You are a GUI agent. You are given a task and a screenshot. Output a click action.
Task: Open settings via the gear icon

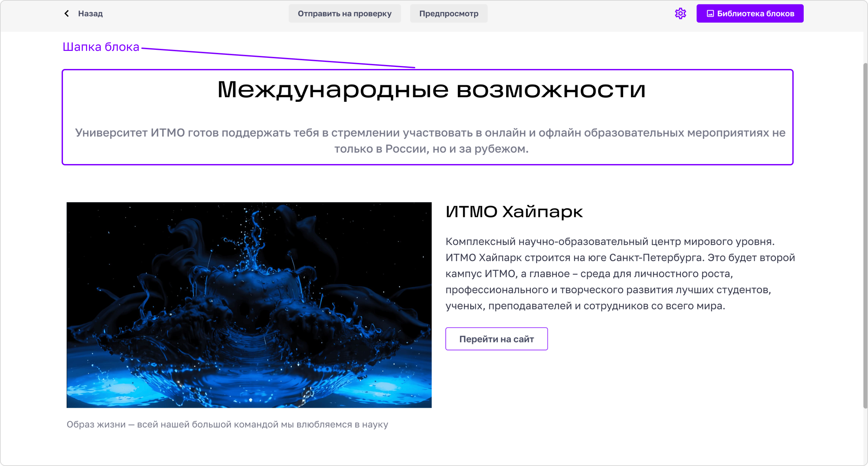(680, 13)
